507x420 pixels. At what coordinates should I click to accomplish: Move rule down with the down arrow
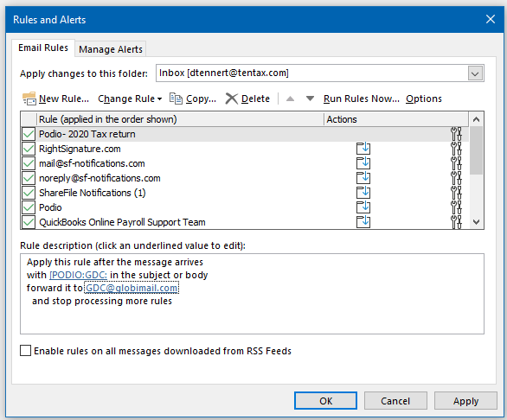[310, 99]
